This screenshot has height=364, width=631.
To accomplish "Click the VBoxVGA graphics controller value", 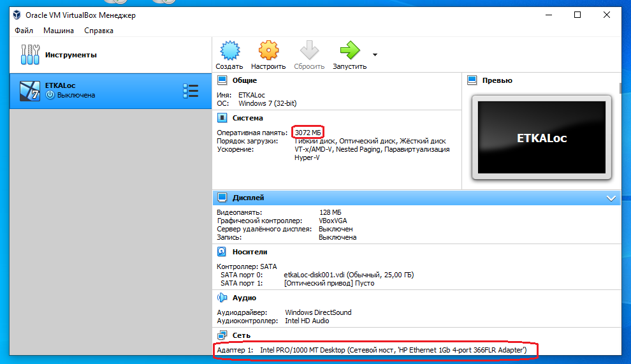I will 333,221.
